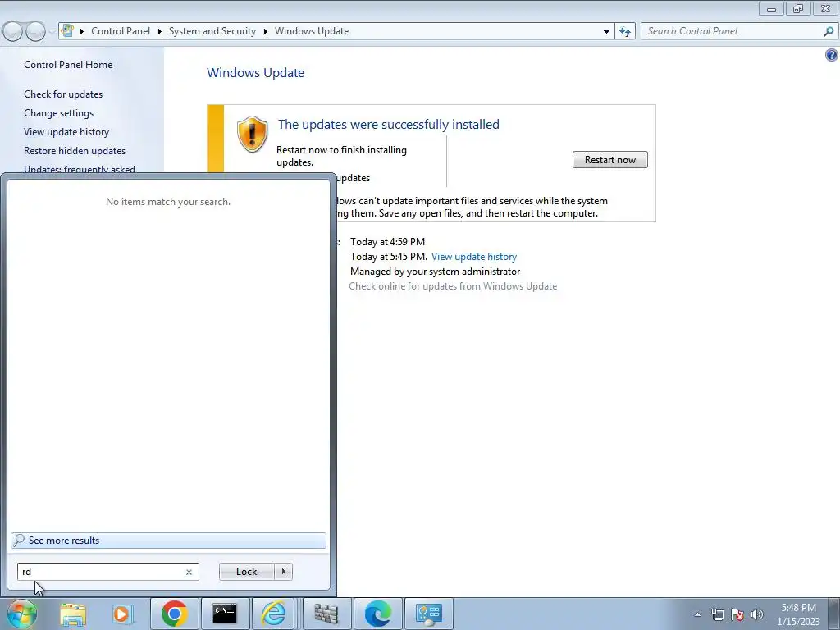Expand the shutdown options arrow beside Lock

(x=283, y=572)
